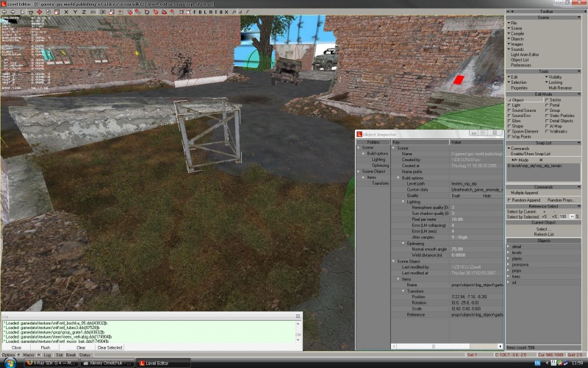Expand the Visibility dropdown in Tools

point(554,77)
